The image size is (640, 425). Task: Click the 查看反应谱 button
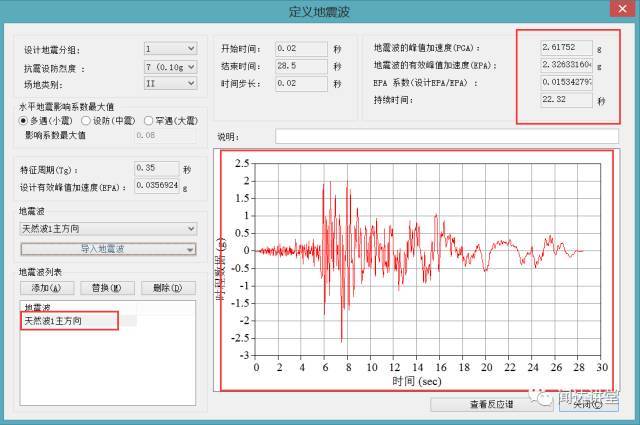tap(491, 404)
